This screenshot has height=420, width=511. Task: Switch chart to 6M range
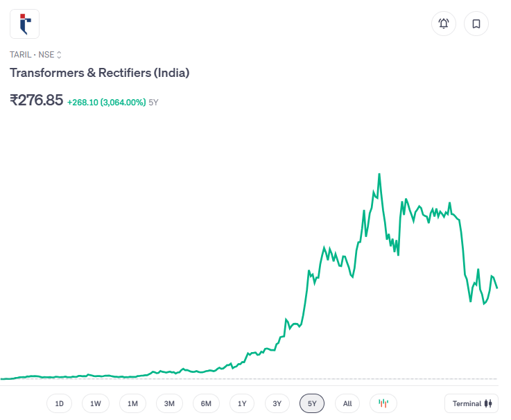[x=206, y=403]
